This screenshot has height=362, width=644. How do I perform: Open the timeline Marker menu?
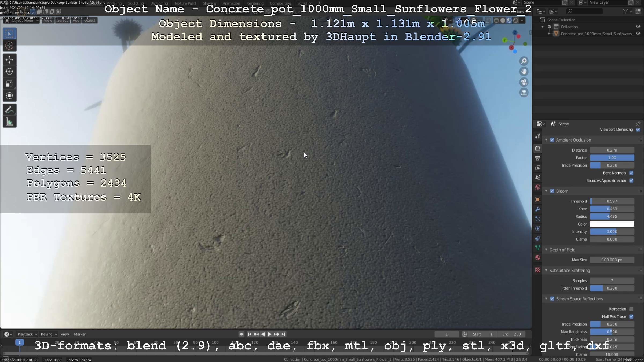pos(80,334)
